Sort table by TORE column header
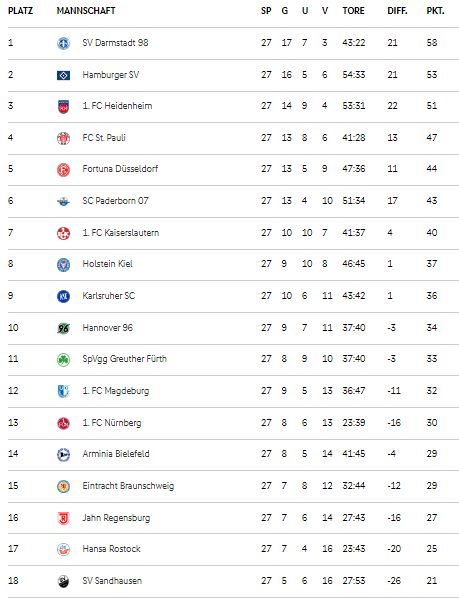The width and height of the screenshot is (459, 605). click(353, 11)
